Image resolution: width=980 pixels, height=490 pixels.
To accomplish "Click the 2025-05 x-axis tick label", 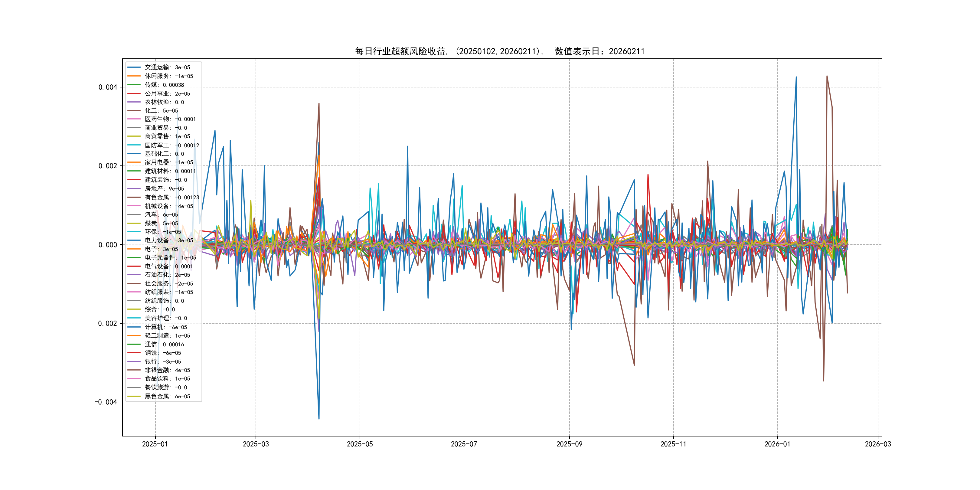I will point(360,444).
